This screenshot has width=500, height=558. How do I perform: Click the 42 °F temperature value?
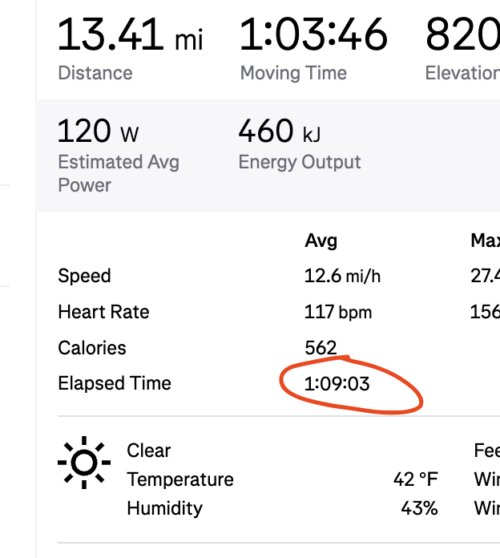click(x=416, y=479)
